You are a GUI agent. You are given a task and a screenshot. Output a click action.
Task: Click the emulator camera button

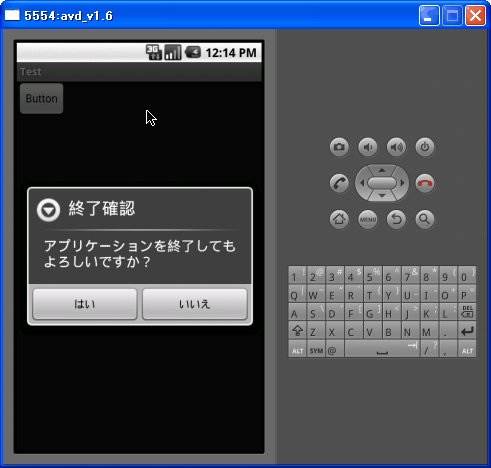click(x=339, y=147)
